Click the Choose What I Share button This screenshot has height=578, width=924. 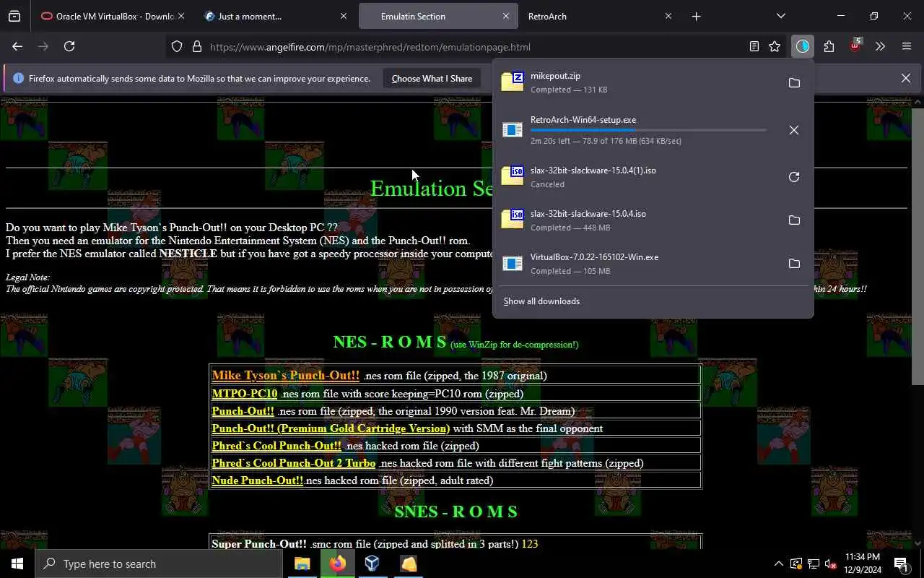click(x=432, y=78)
